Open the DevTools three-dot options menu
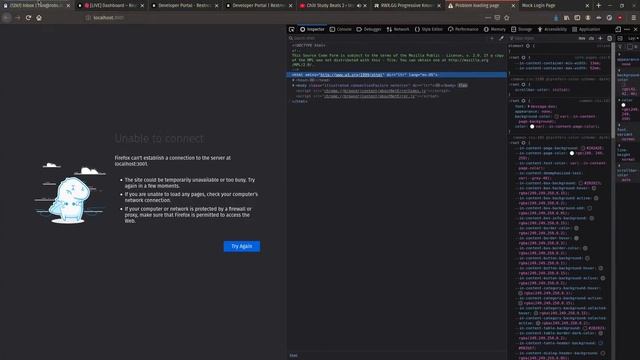 (x=627, y=29)
